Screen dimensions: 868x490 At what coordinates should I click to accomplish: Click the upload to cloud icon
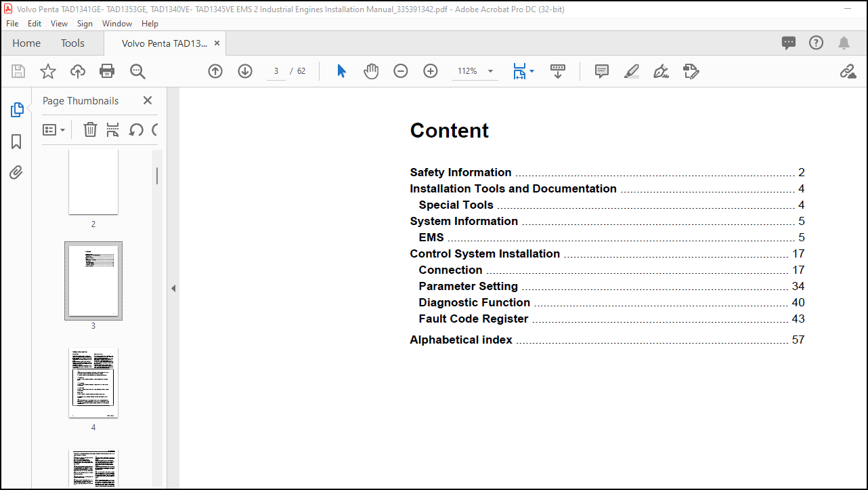tap(78, 71)
